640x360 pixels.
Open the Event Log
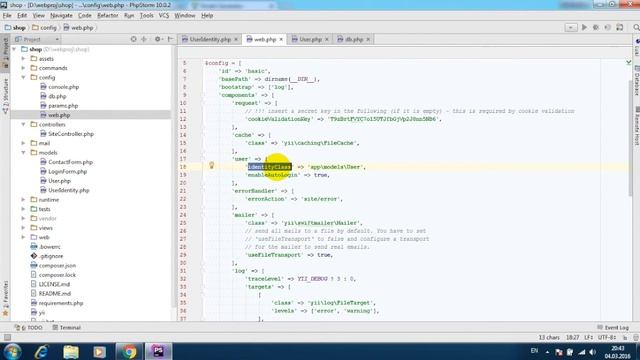click(613, 328)
